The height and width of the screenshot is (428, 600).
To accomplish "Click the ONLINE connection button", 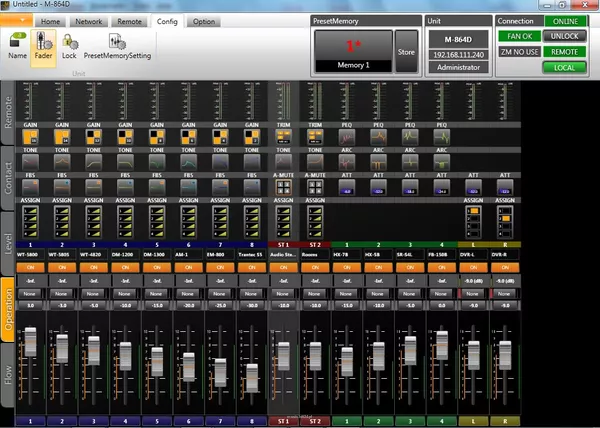I will click(566, 21).
